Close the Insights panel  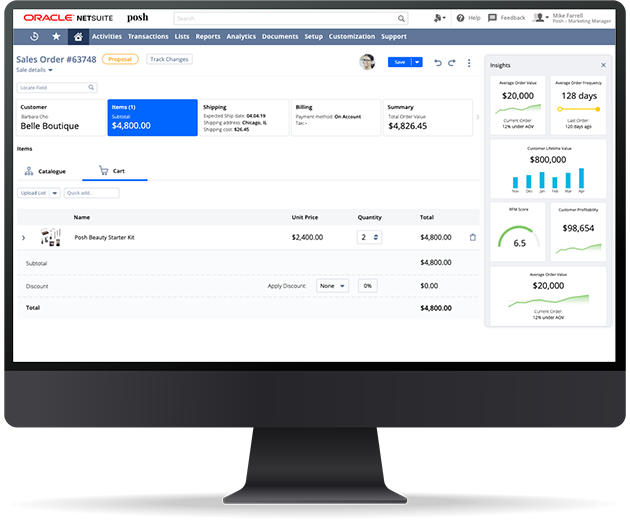point(603,65)
